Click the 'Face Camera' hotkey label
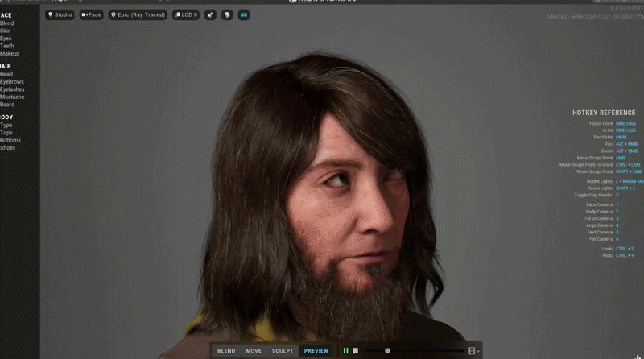The height and width of the screenshot is (359, 644). [599, 204]
